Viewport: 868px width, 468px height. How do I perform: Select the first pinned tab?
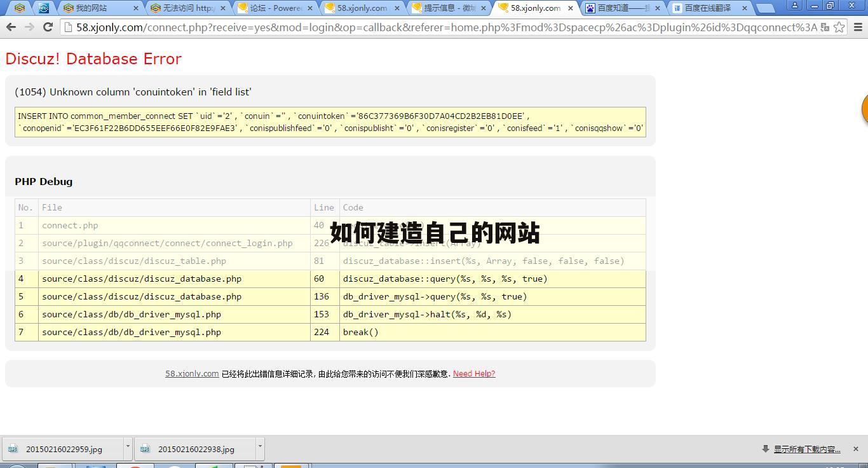(20, 8)
